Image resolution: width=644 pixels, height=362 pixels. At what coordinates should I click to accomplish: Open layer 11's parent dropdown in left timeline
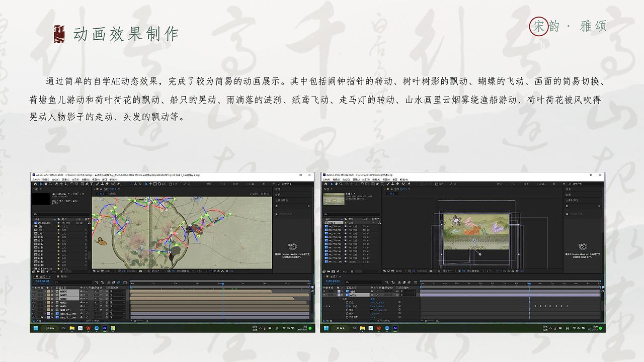click(118, 291)
